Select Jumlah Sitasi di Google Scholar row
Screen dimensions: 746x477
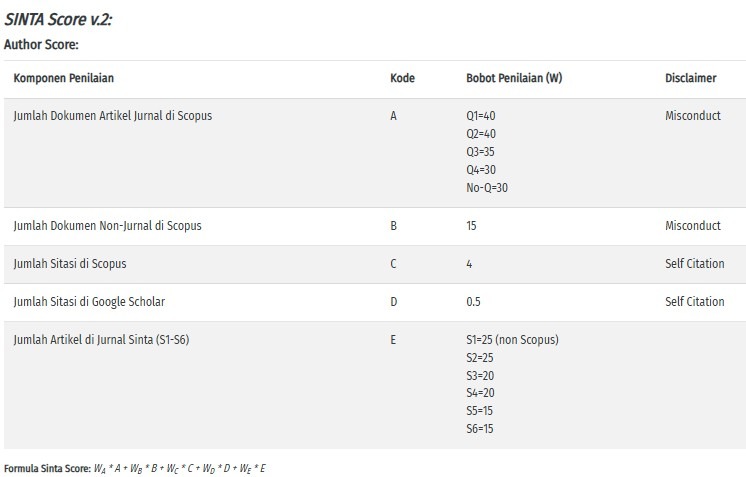(x=375, y=302)
